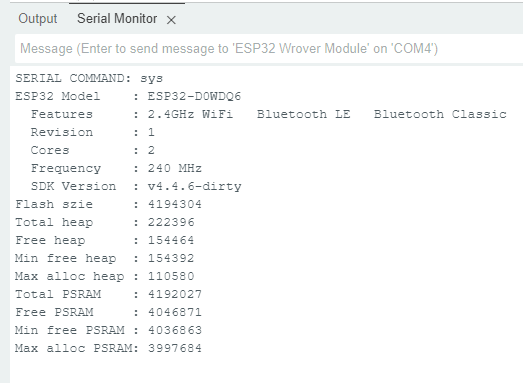Image resolution: width=523 pixels, height=383 pixels.
Task: Close the Serial Monitor tab
Action: pyautogui.click(x=171, y=20)
